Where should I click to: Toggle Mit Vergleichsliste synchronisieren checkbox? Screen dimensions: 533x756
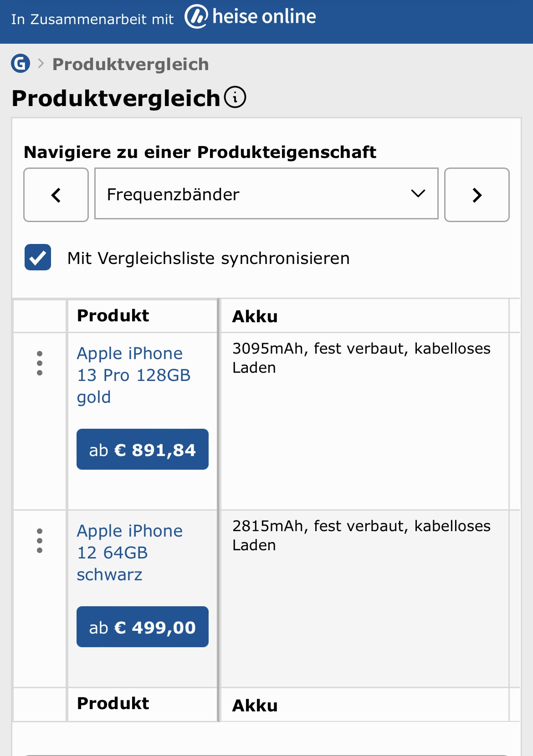pos(38,257)
